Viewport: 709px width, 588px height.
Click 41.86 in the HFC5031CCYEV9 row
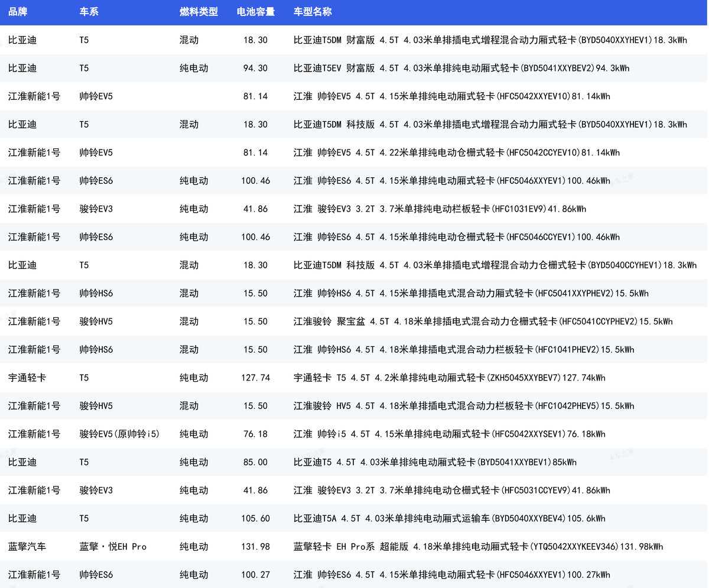click(256, 490)
